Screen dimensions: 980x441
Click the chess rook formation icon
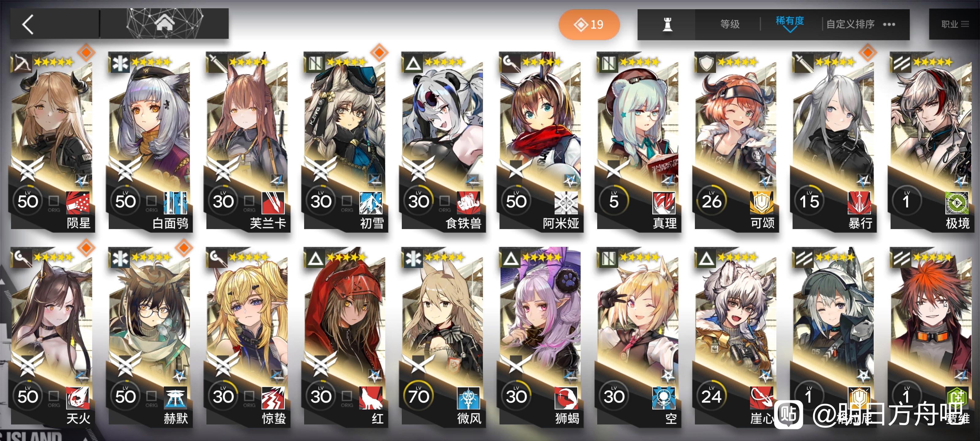coord(667,25)
